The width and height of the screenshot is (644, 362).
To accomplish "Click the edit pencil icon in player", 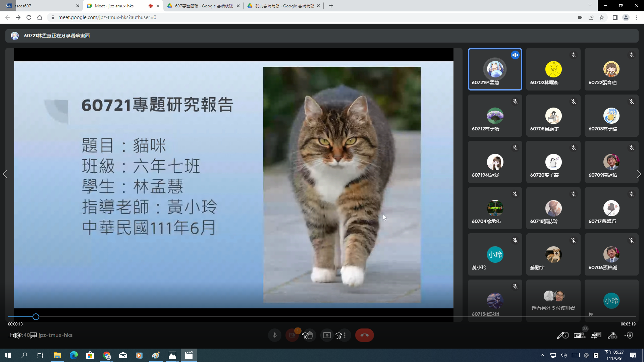I will point(560,335).
